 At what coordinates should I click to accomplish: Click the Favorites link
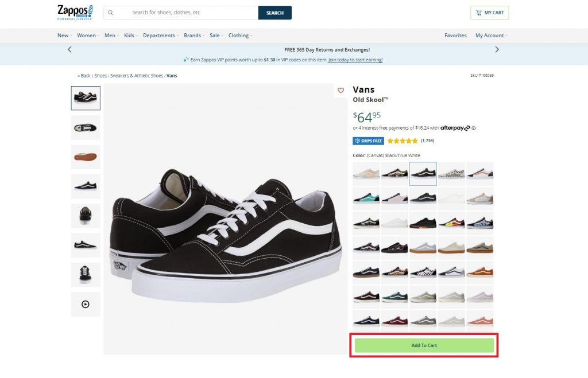(x=455, y=36)
